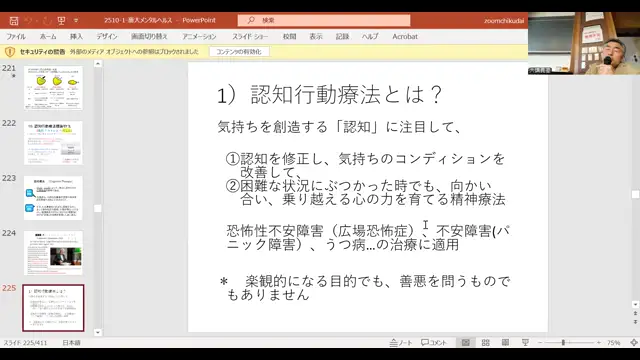640x360 pixels.
Task: Click the thumbnail pane scrollbar handle
Action: [98, 208]
